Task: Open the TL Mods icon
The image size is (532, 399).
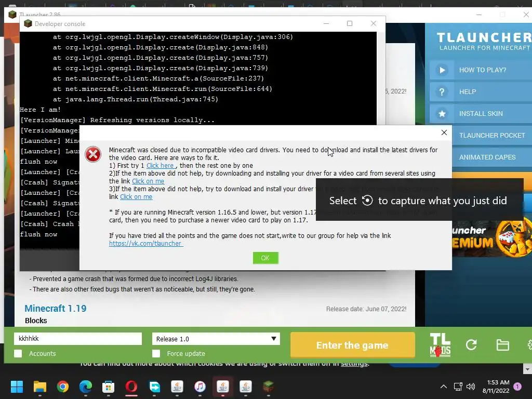Action: tap(440, 345)
